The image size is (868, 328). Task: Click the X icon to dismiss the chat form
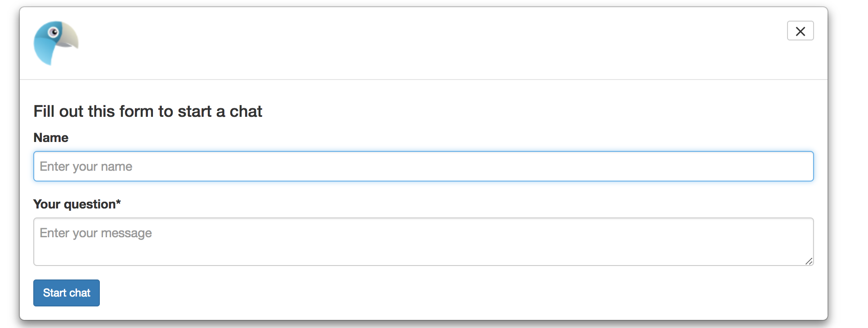[800, 31]
